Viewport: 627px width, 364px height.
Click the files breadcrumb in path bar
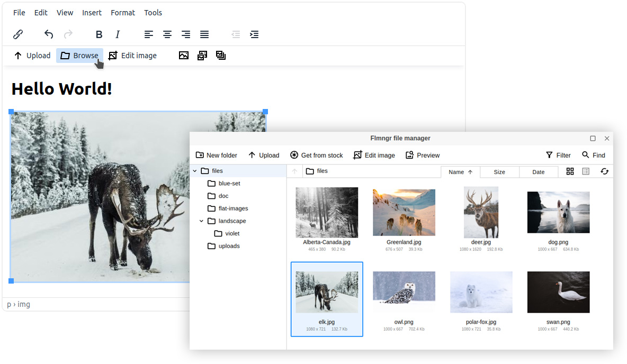tap(317, 171)
